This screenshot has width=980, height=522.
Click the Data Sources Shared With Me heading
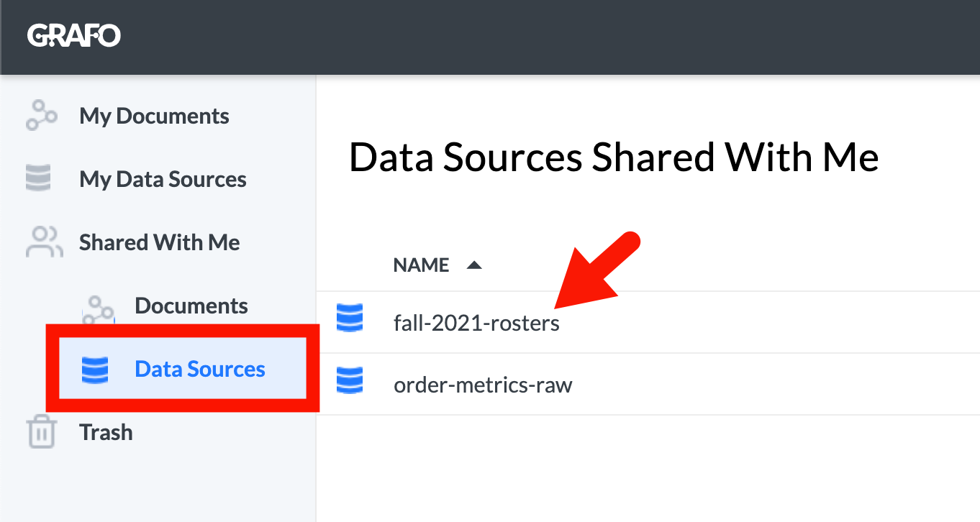pos(614,157)
